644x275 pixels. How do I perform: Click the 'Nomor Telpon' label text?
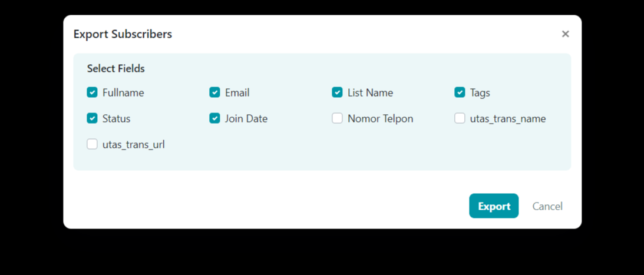coord(380,118)
